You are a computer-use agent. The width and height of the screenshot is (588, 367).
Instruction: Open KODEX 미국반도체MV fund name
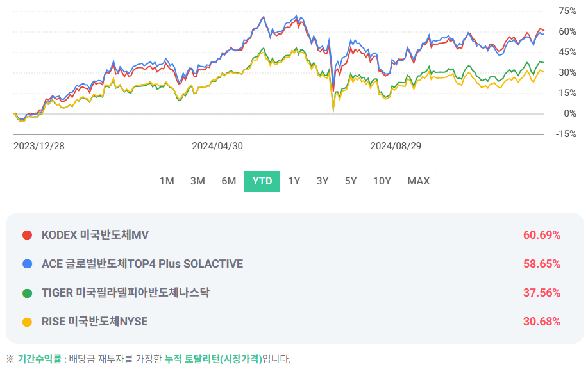click(x=96, y=235)
